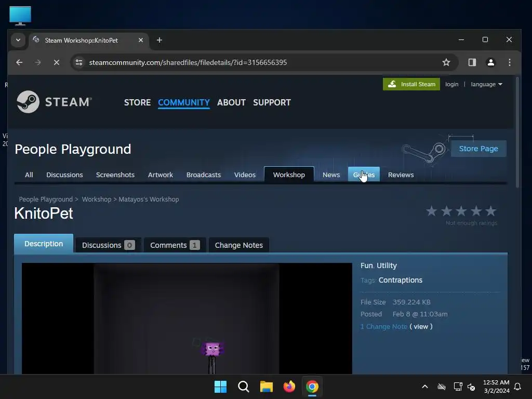The width and height of the screenshot is (532, 399).
Task: Click the Utility tag link
Action: tap(387, 265)
